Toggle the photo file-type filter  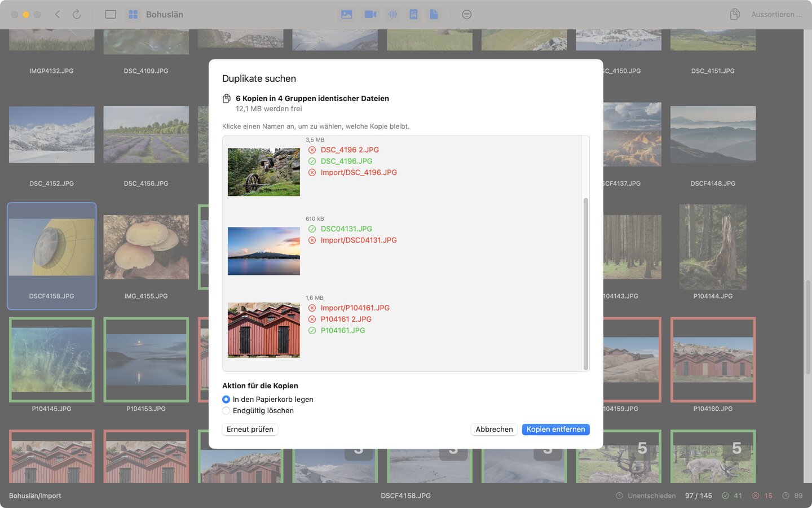[347, 15]
